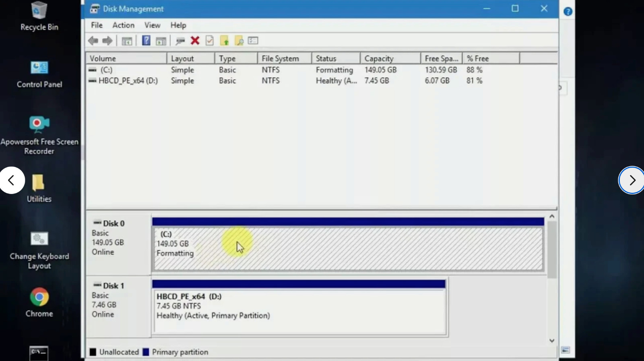Click the Disk Management title bar icon
This screenshot has height=361, width=644.
point(95,8)
